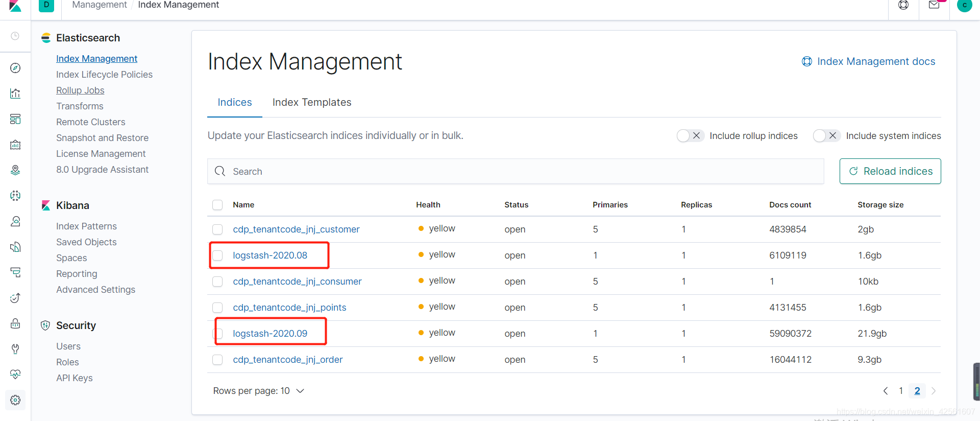The image size is (980, 421).
Task: Open Metrics icon in sidebar
Action: (15, 221)
